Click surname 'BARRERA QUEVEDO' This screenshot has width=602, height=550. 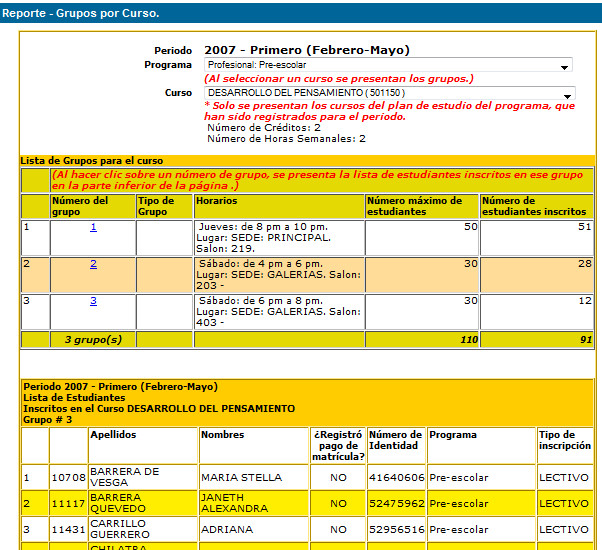pos(118,503)
